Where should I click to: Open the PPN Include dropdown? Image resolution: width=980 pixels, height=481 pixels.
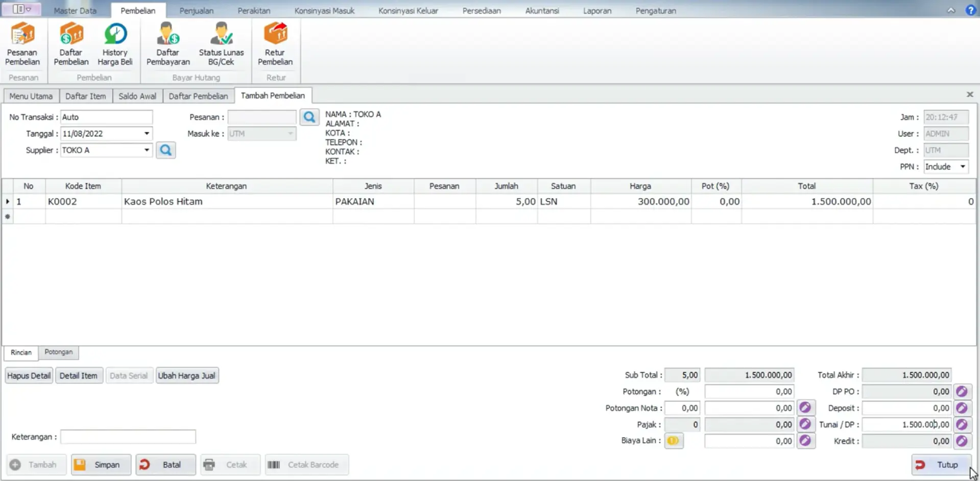963,167
